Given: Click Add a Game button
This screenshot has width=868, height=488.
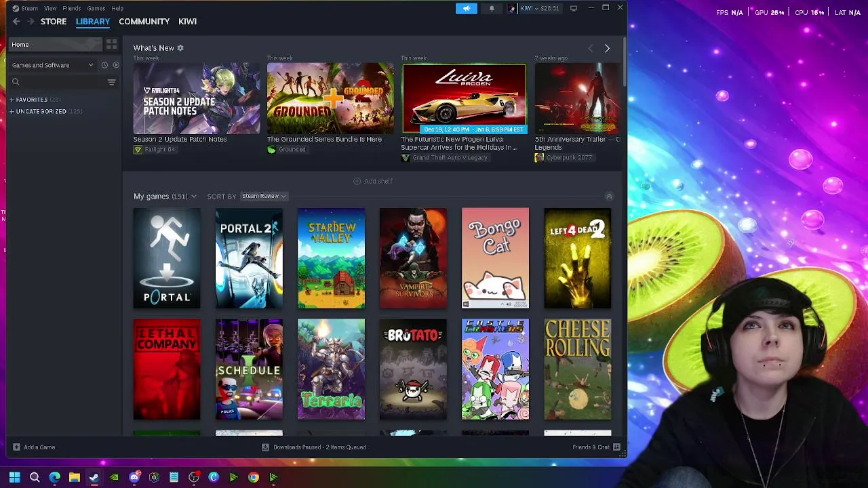Looking at the screenshot, I should pos(34,447).
